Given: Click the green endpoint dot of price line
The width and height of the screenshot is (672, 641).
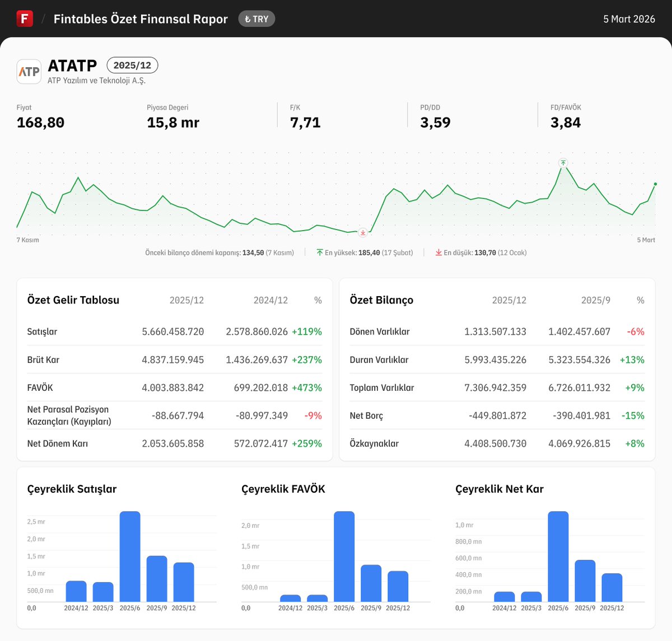Looking at the screenshot, I should click(655, 184).
